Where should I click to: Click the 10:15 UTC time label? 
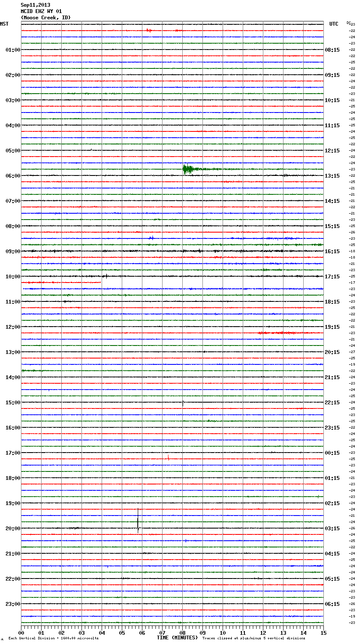point(332,100)
